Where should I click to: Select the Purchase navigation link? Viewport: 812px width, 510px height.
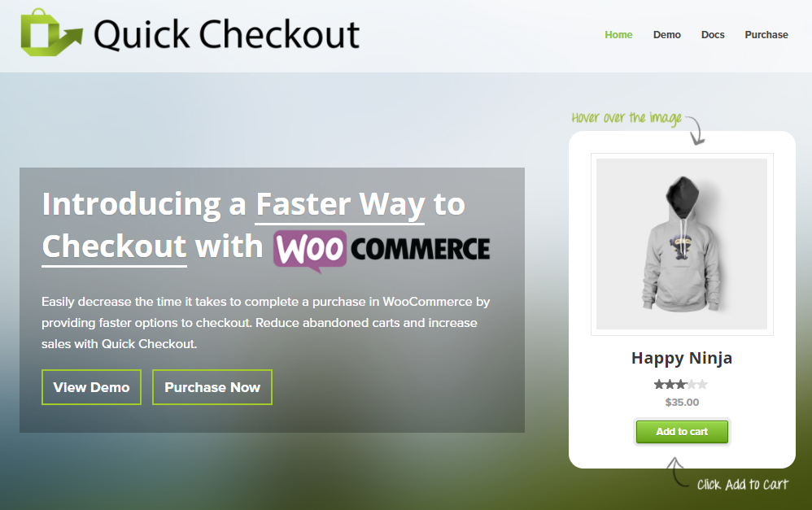click(x=766, y=35)
